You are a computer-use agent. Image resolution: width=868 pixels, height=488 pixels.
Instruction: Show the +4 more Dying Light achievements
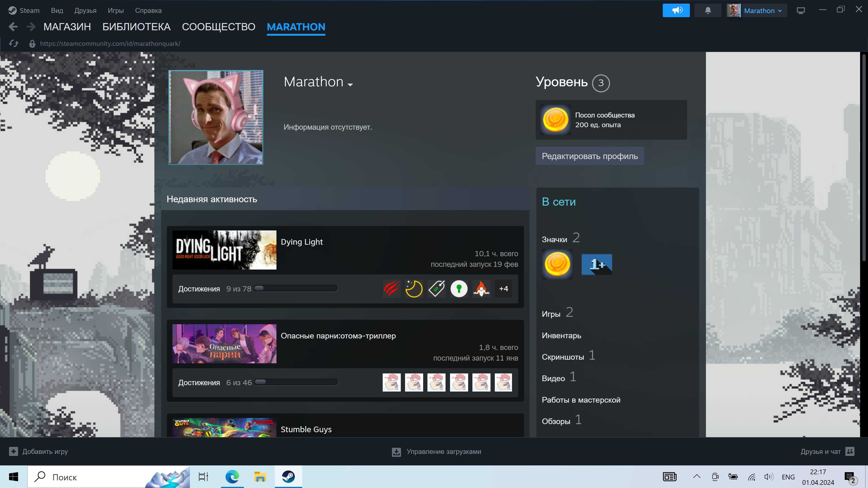(503, 289)
